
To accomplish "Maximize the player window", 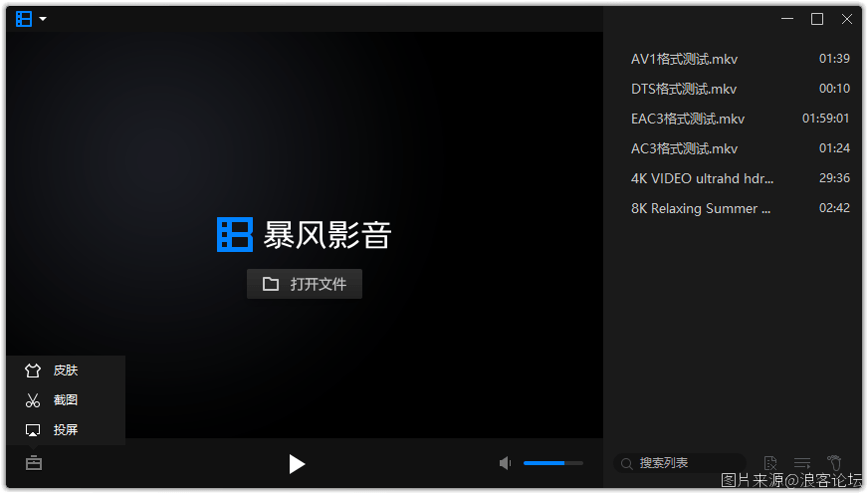I will (817, 19).
